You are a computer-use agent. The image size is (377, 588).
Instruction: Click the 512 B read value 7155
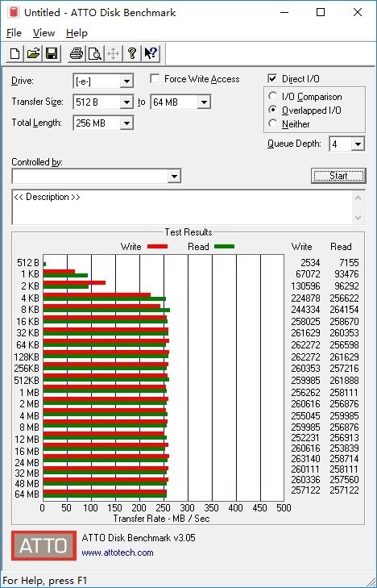(349, 262)
